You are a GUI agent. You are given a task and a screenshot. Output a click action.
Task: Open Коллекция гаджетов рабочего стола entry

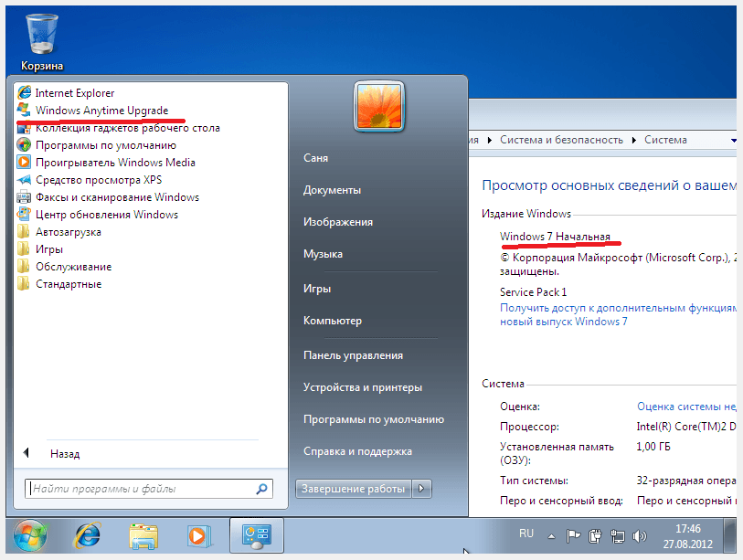click(x=128, y=128)
